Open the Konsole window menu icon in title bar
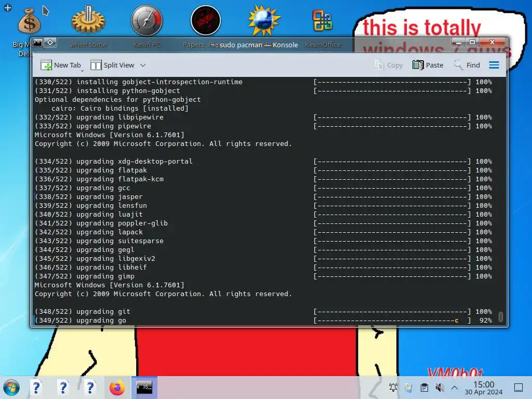This screenshot has height=399, width=532. click(37, 43)
